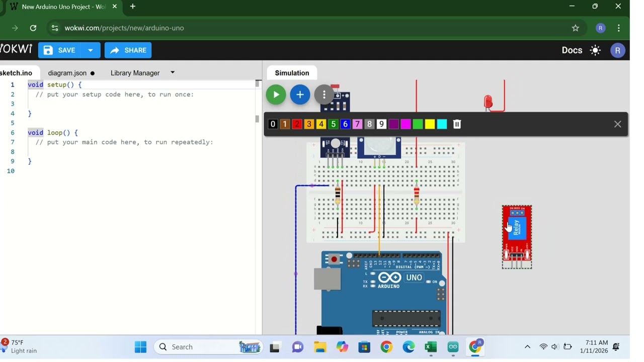Open Arduino IDE from taskbar
The image size is (644, 362).
[x=453, y=347]
